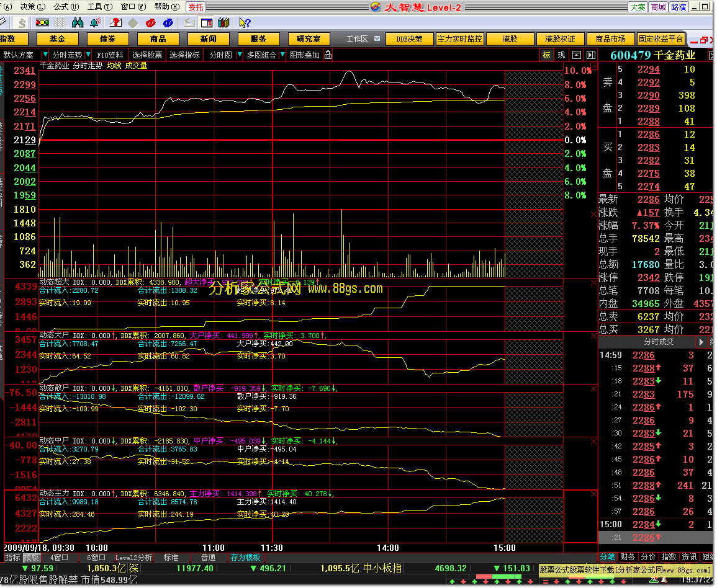The width and height of the screenshot is (717, 588).
Task: Click the 路演 button in title bar
Action: 679,7
